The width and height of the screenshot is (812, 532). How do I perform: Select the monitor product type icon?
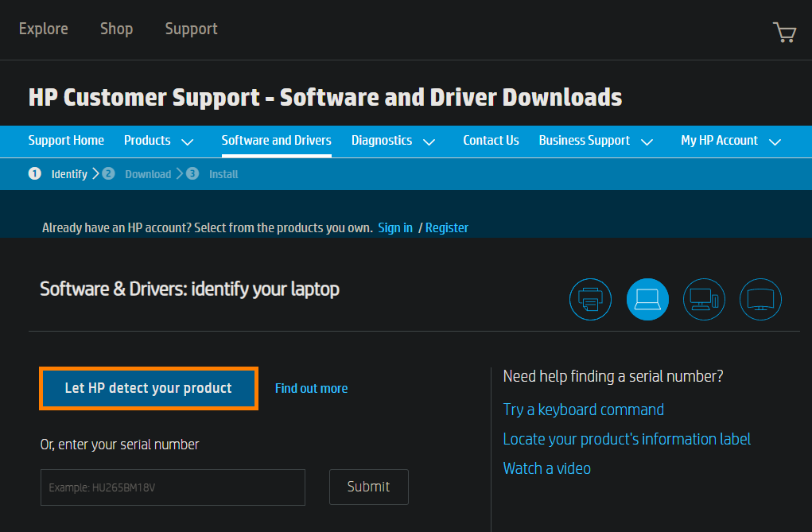coord(760,300)
